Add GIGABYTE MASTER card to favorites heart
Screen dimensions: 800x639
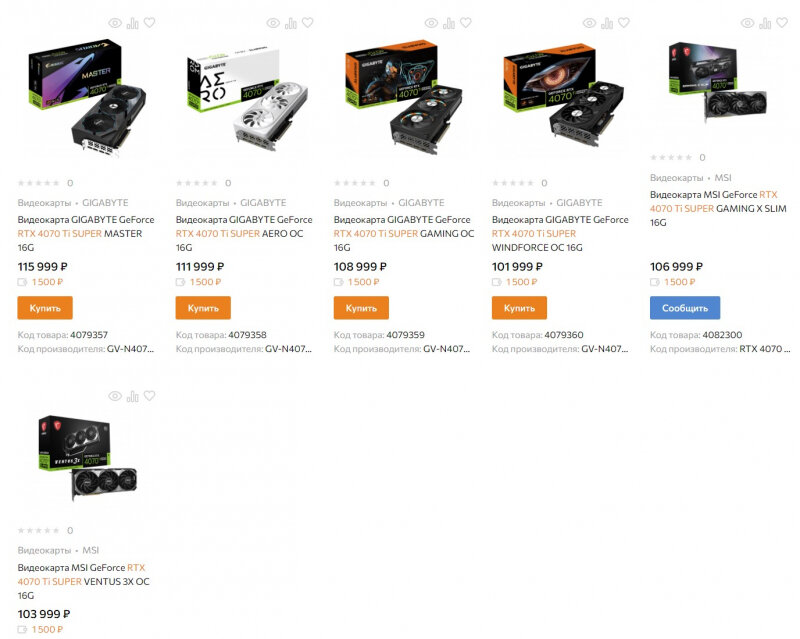click(x=149, y=22)
